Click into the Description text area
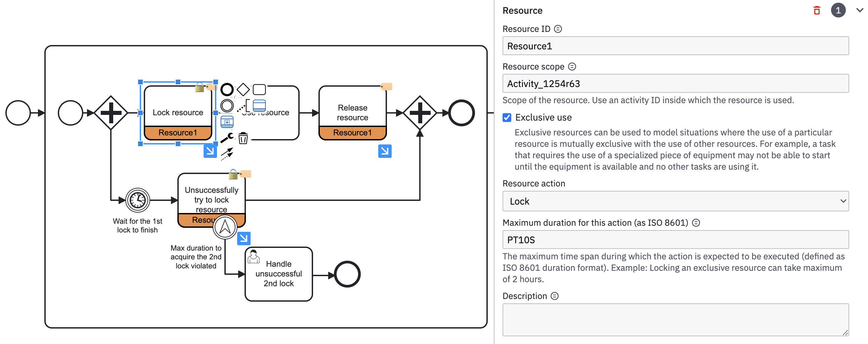This screenshot has width=868, height=344. point(675,319)
